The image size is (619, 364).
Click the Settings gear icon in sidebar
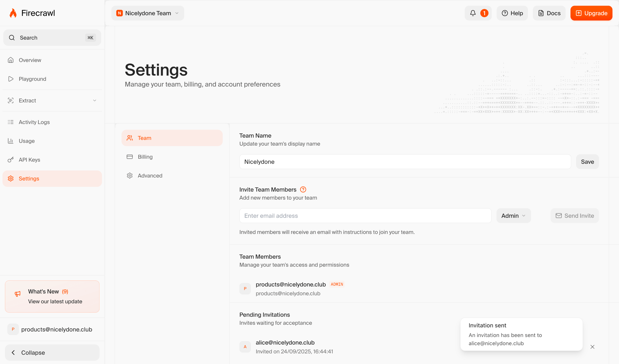[x=11, y=179]
